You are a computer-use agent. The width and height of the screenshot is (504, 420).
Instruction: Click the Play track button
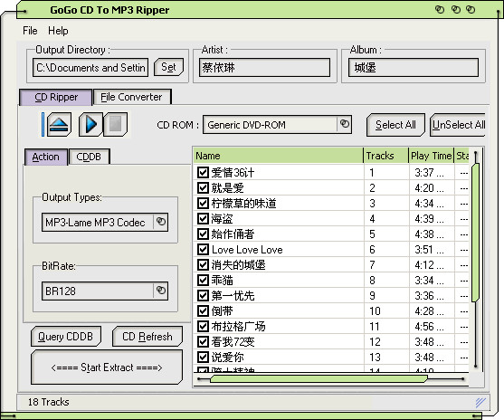point(90,124)
